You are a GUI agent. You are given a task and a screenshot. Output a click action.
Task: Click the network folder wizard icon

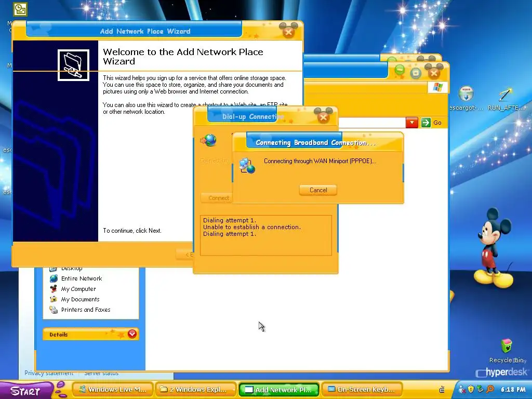pyautogui.click(x=73, y=65)
